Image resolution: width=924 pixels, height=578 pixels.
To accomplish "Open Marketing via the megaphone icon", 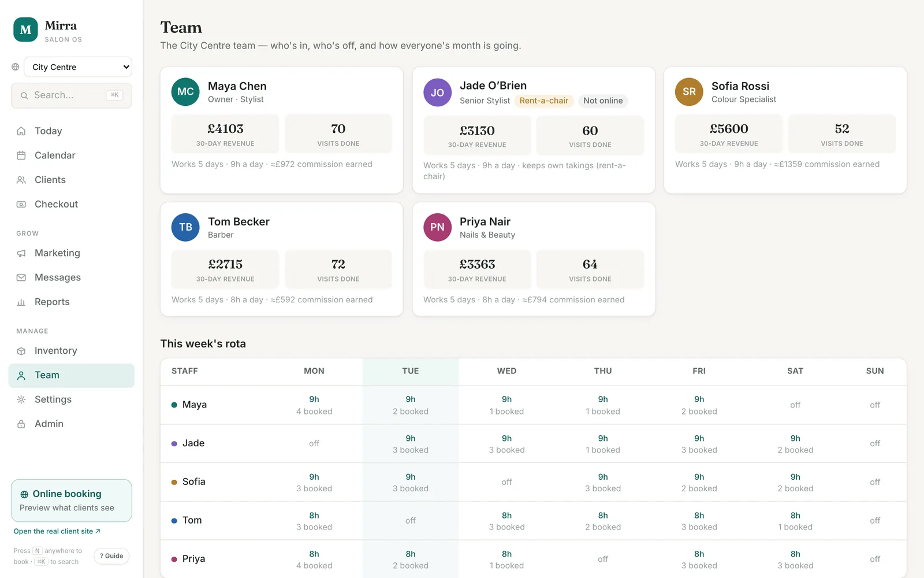I will pyautogui.click(x=21, y=253).
